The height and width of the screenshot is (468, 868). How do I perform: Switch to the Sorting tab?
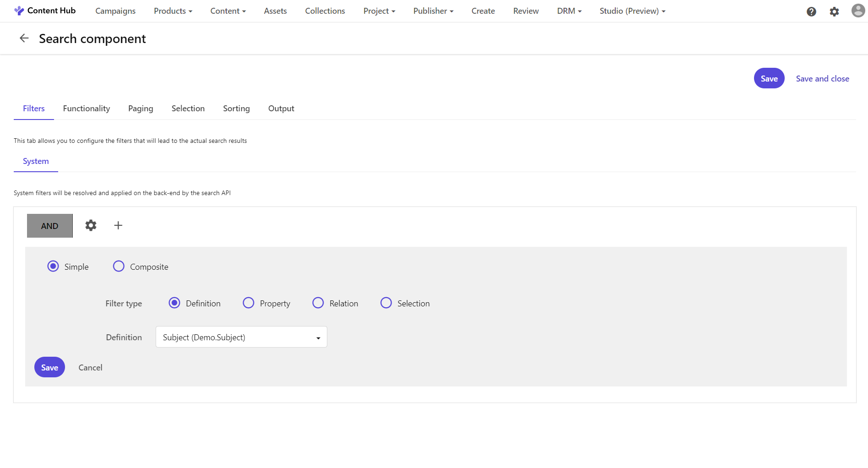(x=236, y=109)
